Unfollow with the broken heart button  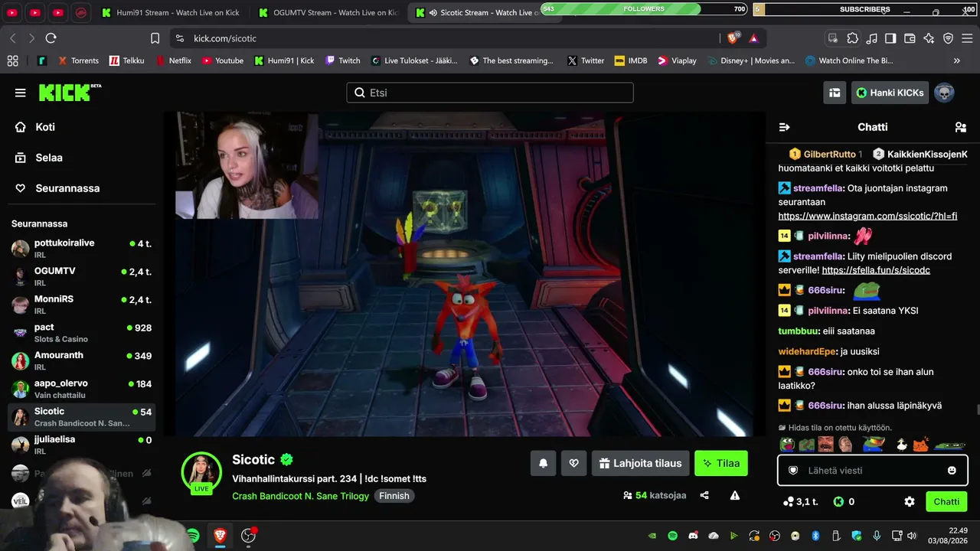coord(573,463)
